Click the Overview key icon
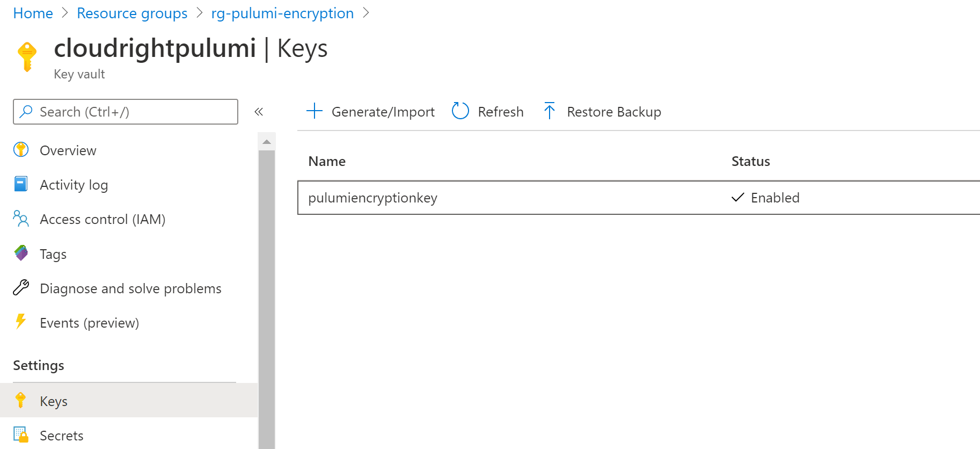This screenshot has width=980, height=449. [x=21, y=149]
